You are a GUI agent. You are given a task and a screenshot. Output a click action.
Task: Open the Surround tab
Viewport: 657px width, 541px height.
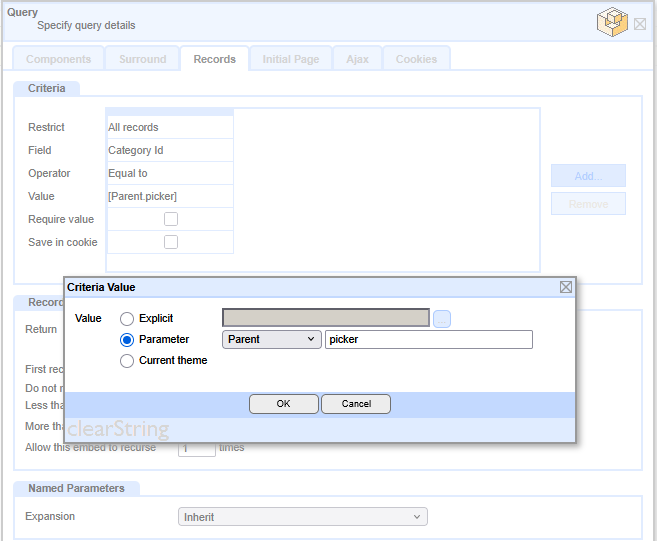click(143, 59)
